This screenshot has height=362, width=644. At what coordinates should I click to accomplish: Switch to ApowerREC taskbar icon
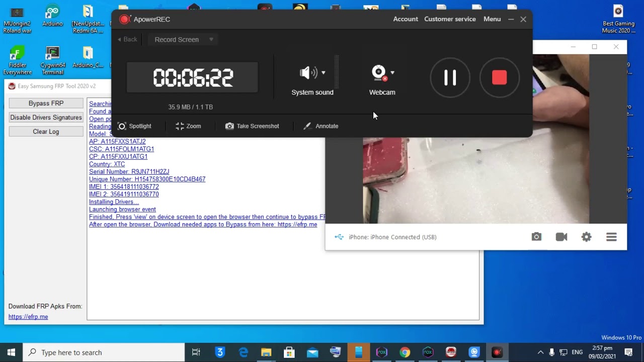click(497, 352)
